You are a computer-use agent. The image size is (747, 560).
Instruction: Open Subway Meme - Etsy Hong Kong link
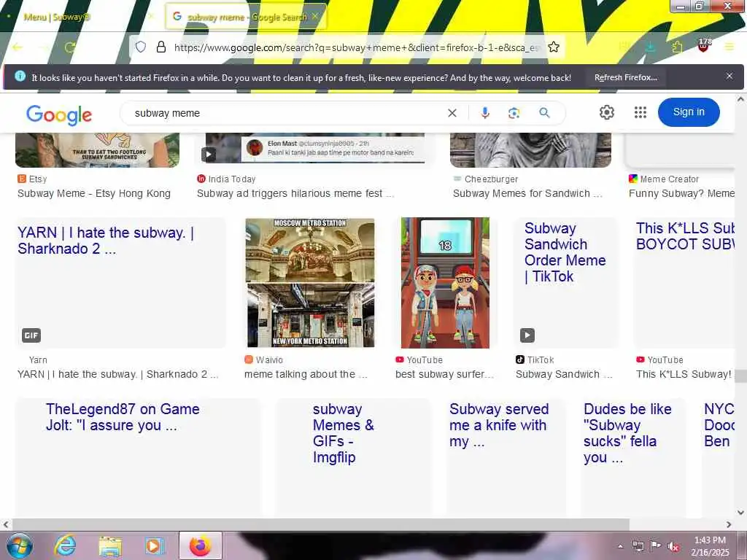click(x=94, y=193)
